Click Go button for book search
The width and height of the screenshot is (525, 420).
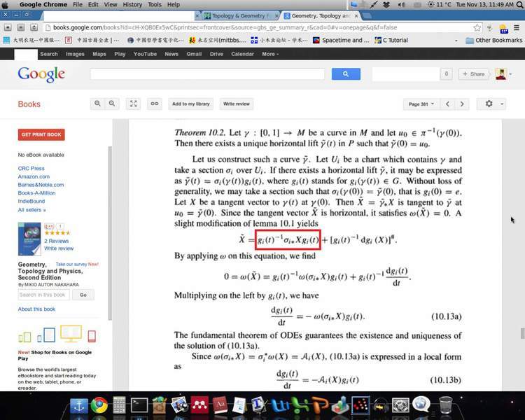click(x=83, y=295)
